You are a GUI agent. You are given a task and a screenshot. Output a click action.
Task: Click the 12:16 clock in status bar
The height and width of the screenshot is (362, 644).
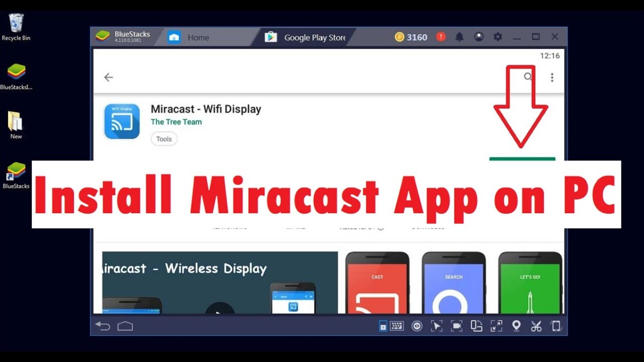coord(550,56)
